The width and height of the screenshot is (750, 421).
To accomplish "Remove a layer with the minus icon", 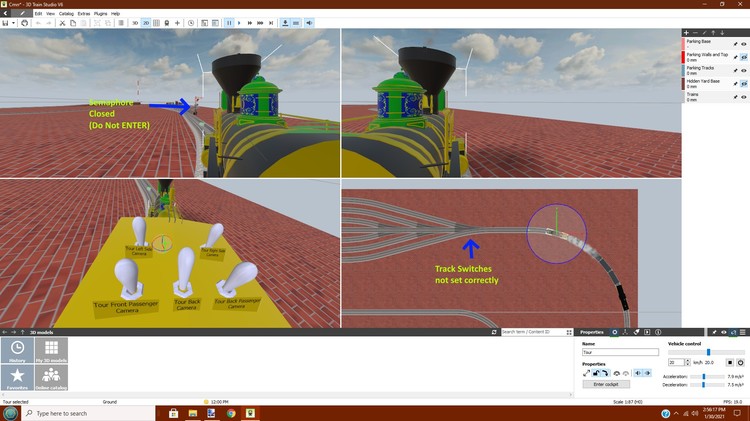I will pyautogui.click(x=695, y=33).
